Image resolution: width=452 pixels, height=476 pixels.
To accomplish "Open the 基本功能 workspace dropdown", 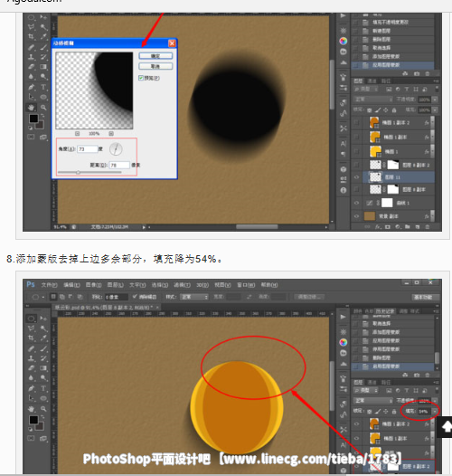I will click(425, 297).
